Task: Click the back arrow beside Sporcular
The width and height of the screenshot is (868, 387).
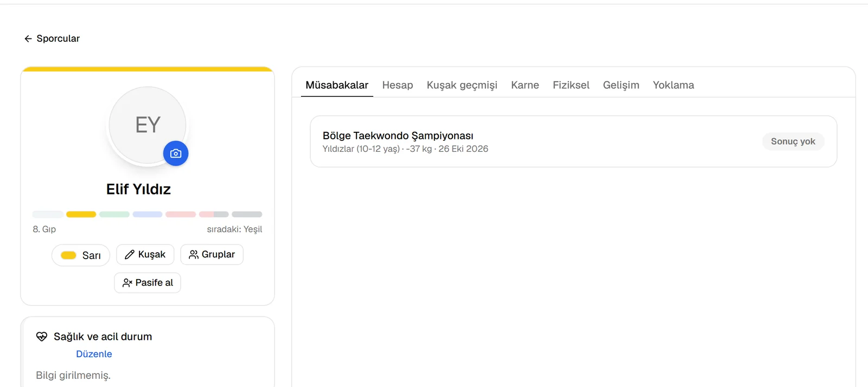Action: click(28, 38)
